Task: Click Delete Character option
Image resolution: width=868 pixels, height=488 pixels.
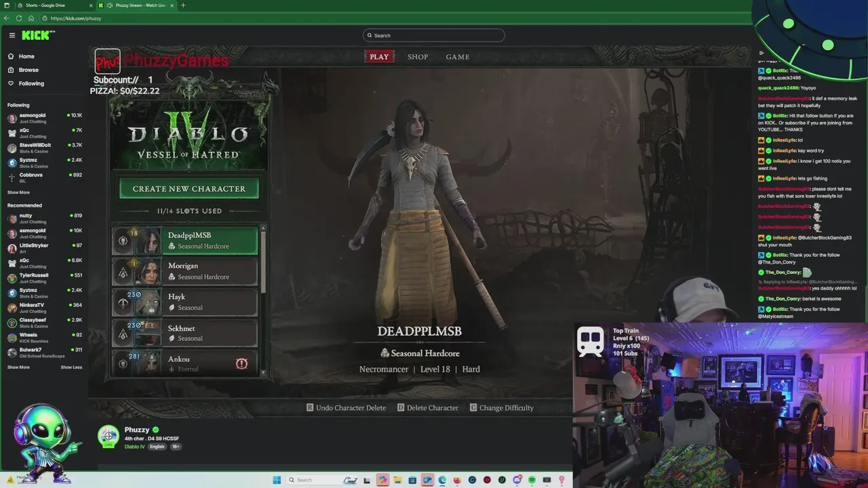Action: point(427,408)
